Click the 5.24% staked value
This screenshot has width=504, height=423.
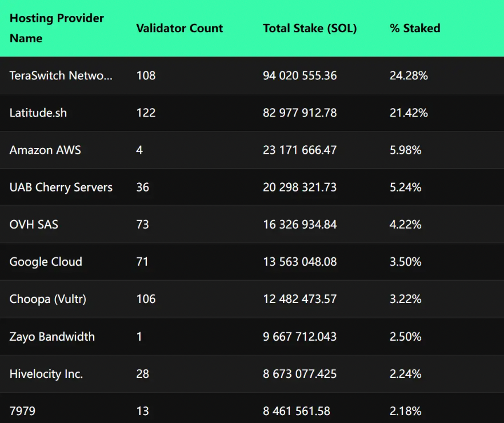coord(406,187)
